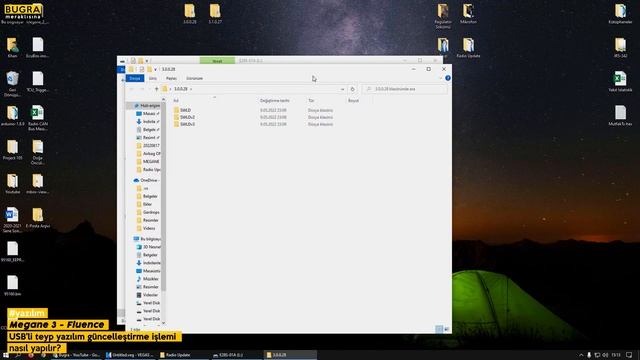640x360 pixels.
Task: Select the Airbag folder in the sidebar
Action: pyautogui.click(x=148, y=153)
